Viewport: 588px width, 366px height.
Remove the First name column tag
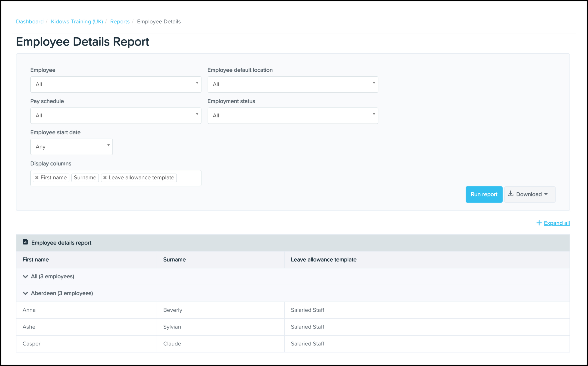click(x=37, y=178)
